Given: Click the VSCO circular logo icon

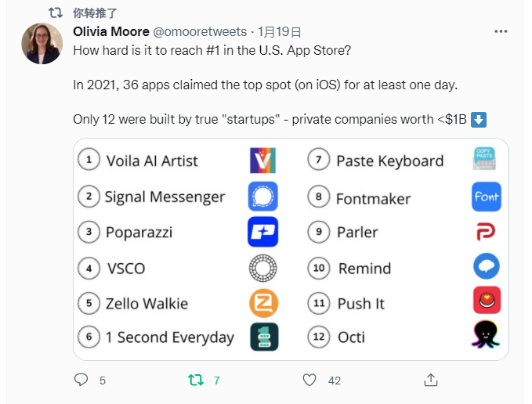Looking at the screenshot, I should [x=262, y=268].
